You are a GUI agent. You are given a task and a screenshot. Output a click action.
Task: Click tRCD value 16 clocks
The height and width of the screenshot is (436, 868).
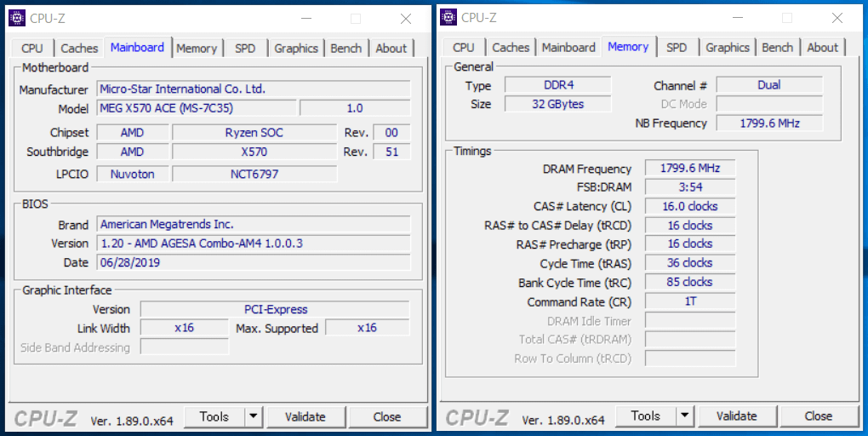pos(690,226)
